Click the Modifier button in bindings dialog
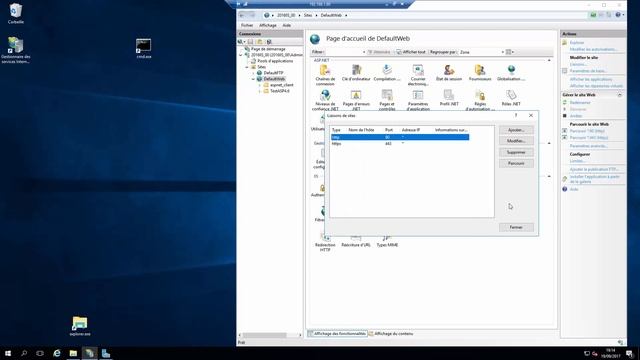Viewport: 640px width, 360px height. click(516, 141)
